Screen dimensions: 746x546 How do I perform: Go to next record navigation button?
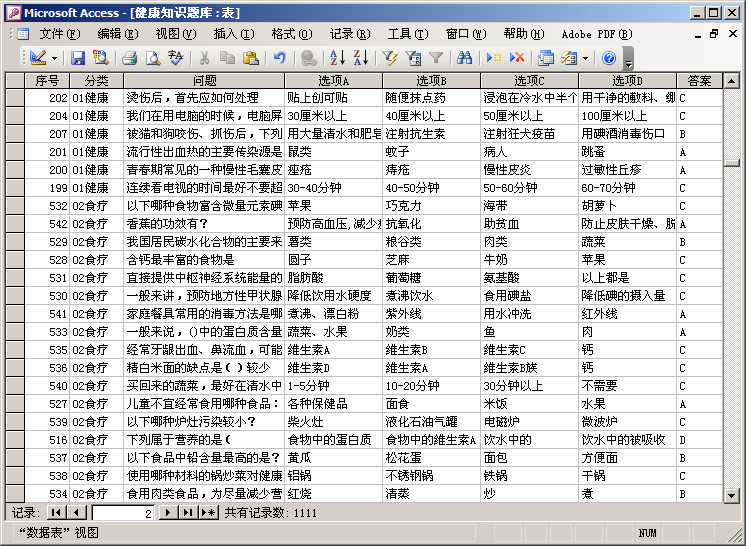coord(167,512)
